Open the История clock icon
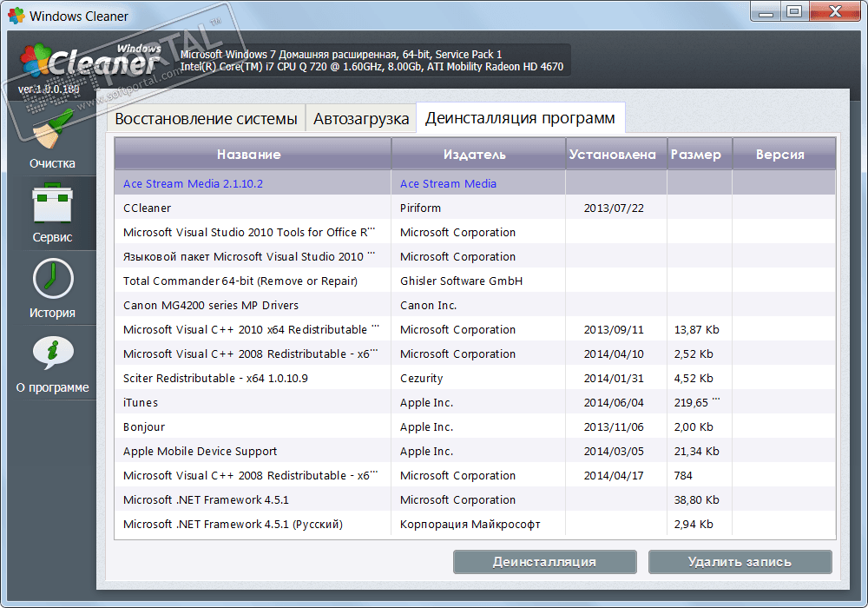The image size is (868, 608). coord(53,279)
